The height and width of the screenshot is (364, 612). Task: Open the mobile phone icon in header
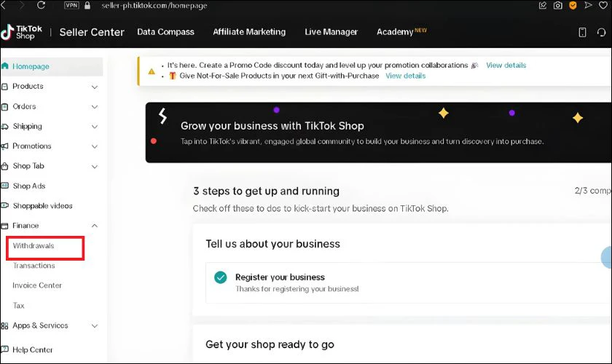pos(582,32)
